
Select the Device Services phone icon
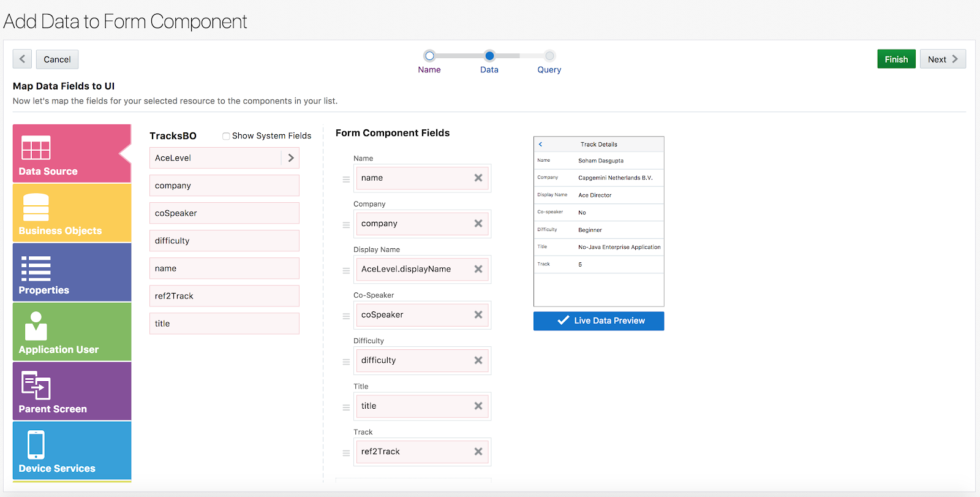tap(36, 445)
